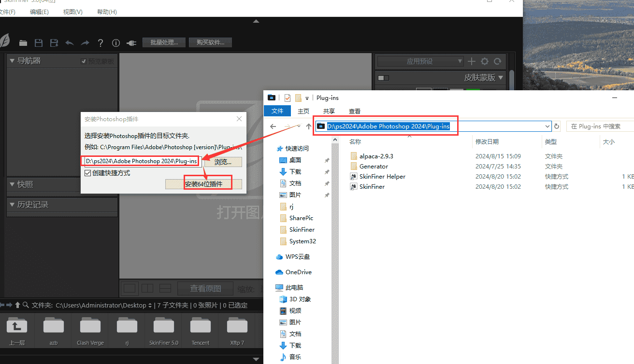The image size is (634, 364).
Task: Select Quick access star in Explorer sidebar
Action: click(x=279, y=148)
